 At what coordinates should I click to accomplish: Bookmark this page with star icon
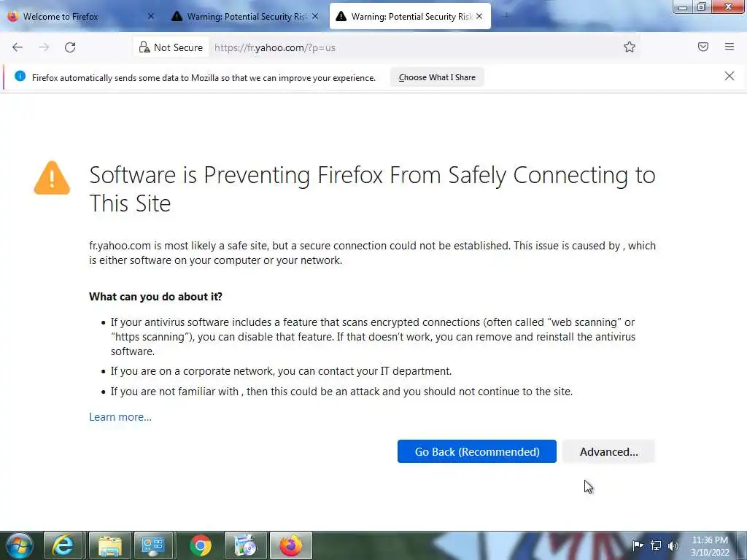click(x=630, y=47)
